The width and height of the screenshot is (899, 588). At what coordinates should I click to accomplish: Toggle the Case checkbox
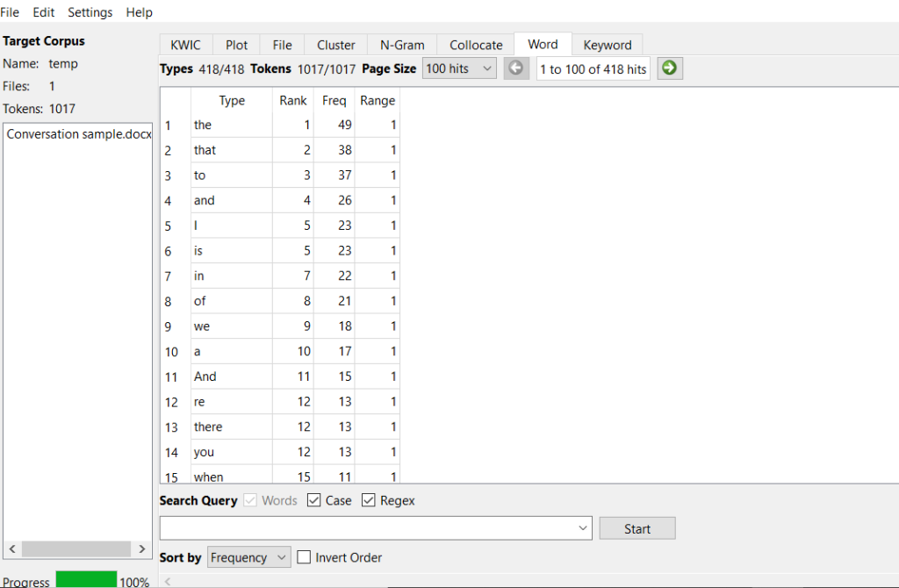pos(314,500)
